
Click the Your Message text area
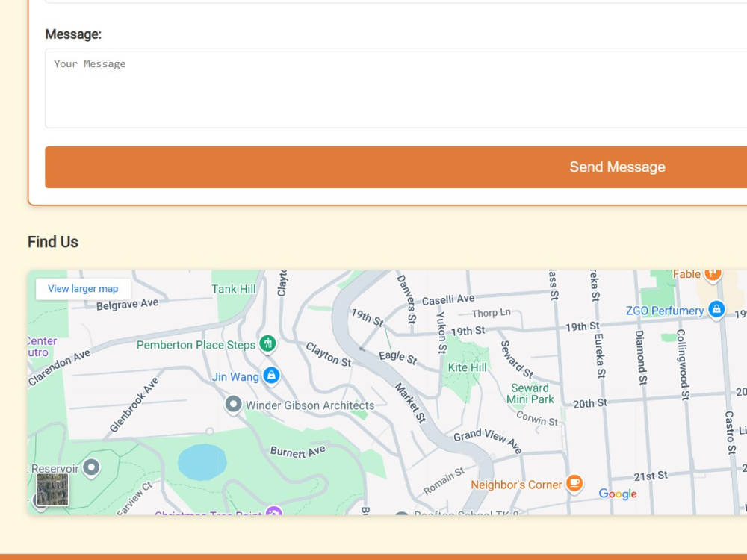(x=396, y=88)
